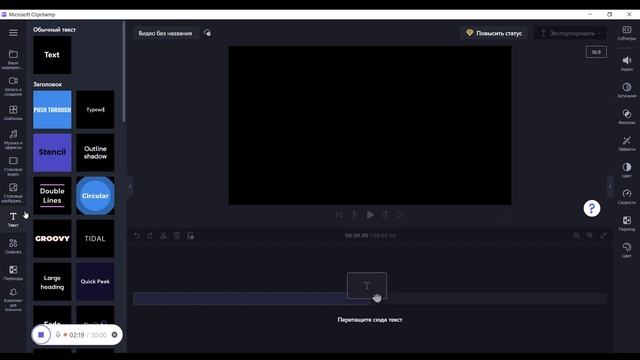Expand the right properties panel
Screen dimensions: 640x360
coord(610,187)
